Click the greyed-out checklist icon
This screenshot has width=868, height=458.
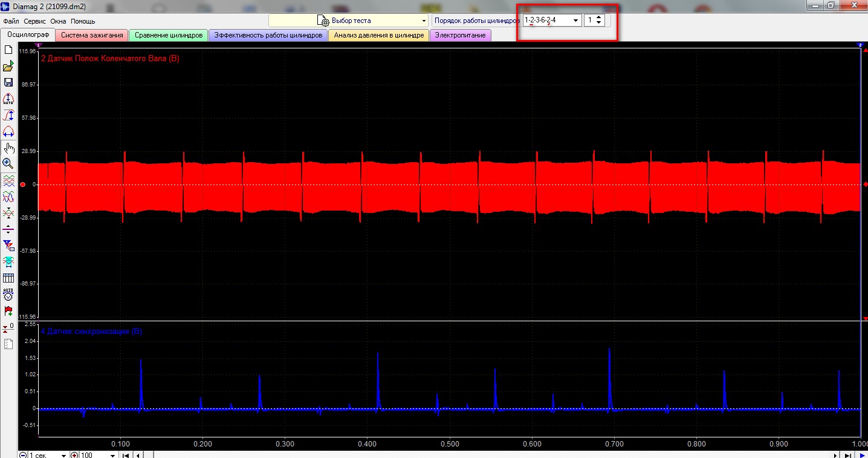click(x=8, y=344)
